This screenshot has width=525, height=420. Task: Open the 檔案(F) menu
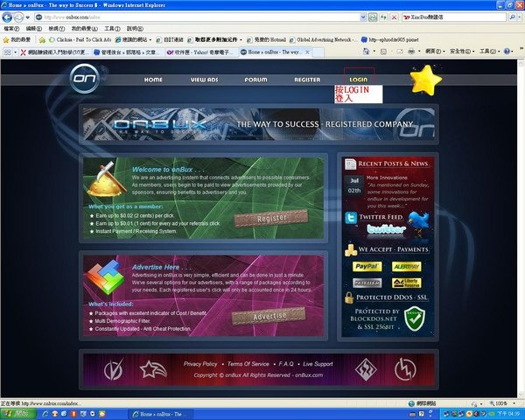pos(11,29)
